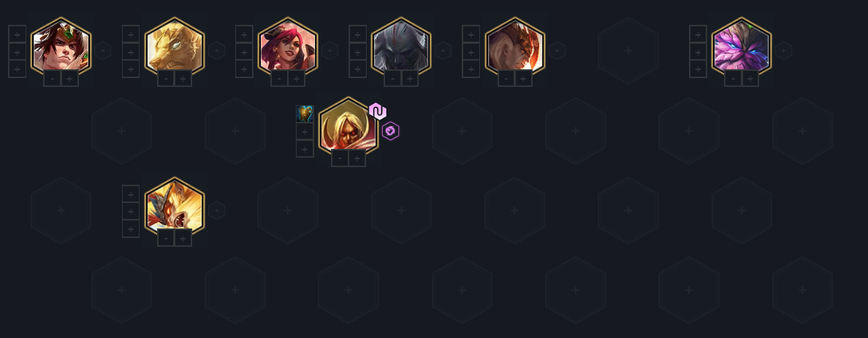
Task: Select the dark gray armored champion portrait
Action: point(401,47)
